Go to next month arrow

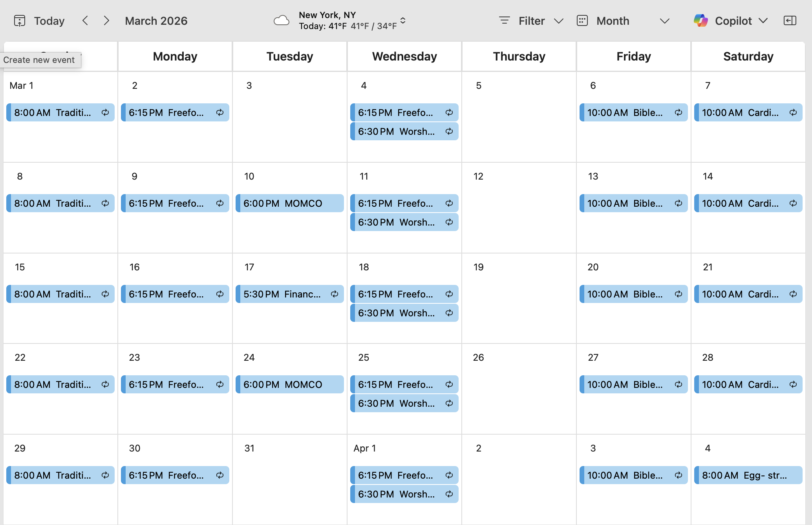(x=106, y=21)
